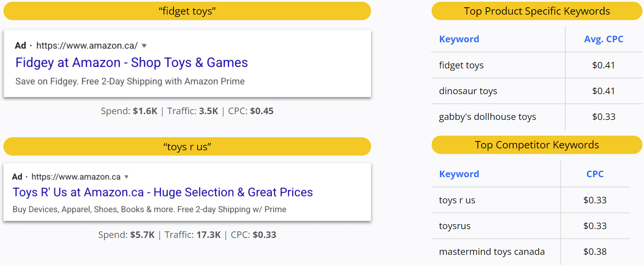Click the 'fidget toys' keyword table row

coord(461,65)
